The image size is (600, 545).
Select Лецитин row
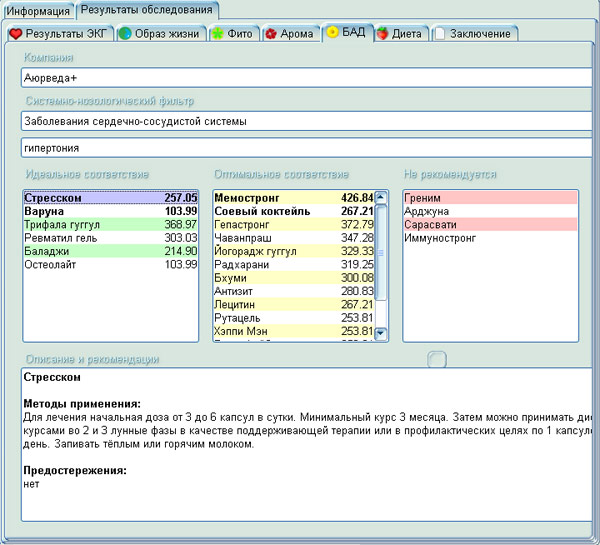click(294, 305)
